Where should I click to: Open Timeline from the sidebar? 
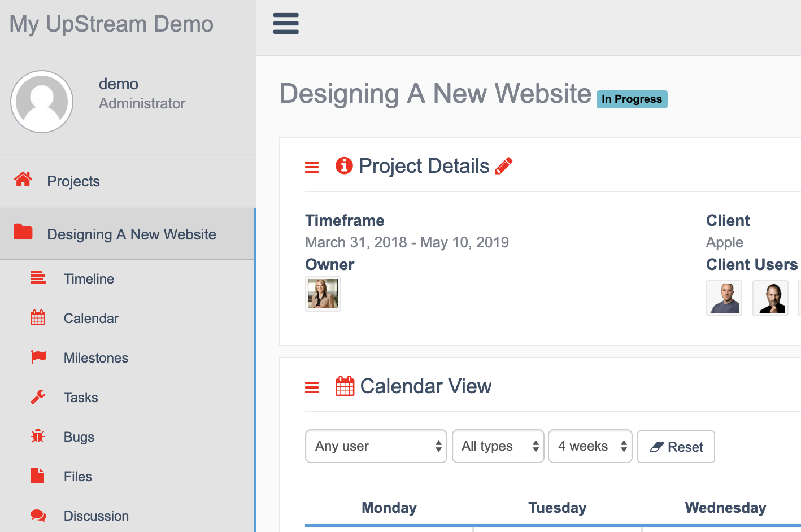(x=89, y=279)
